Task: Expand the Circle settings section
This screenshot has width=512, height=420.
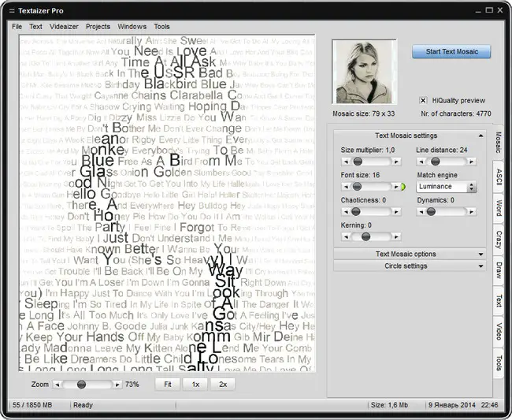Action: [410, 266]
